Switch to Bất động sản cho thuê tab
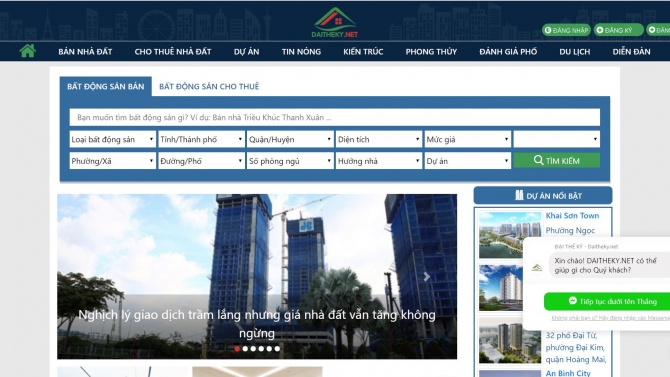The height and width of the screenshot is (377, 670). [x=209, y=86]
